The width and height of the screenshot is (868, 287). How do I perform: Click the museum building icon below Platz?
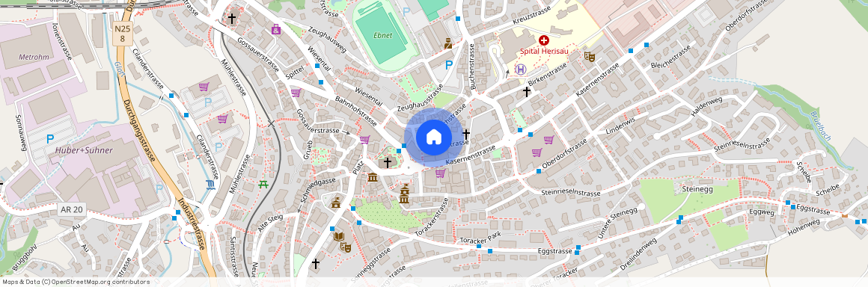373,177
